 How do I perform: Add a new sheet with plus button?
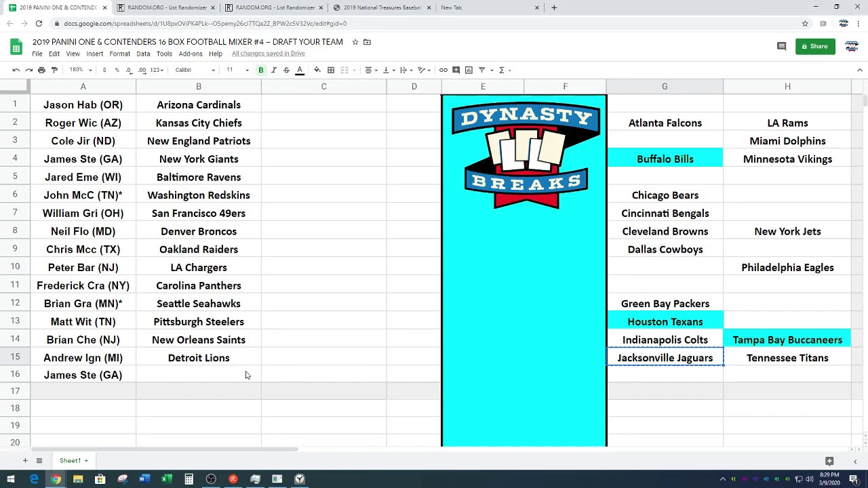tap(25, 461)
